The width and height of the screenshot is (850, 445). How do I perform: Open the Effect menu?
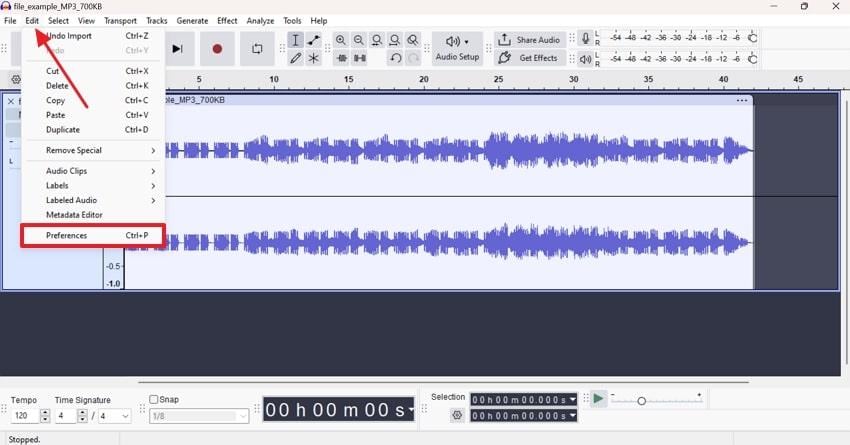click(x=227, y=21)
